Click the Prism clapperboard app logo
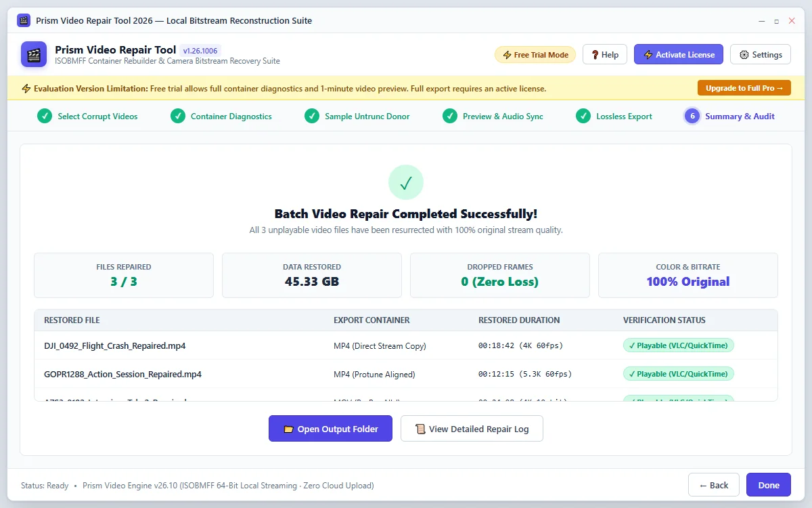 click(34, 54)
